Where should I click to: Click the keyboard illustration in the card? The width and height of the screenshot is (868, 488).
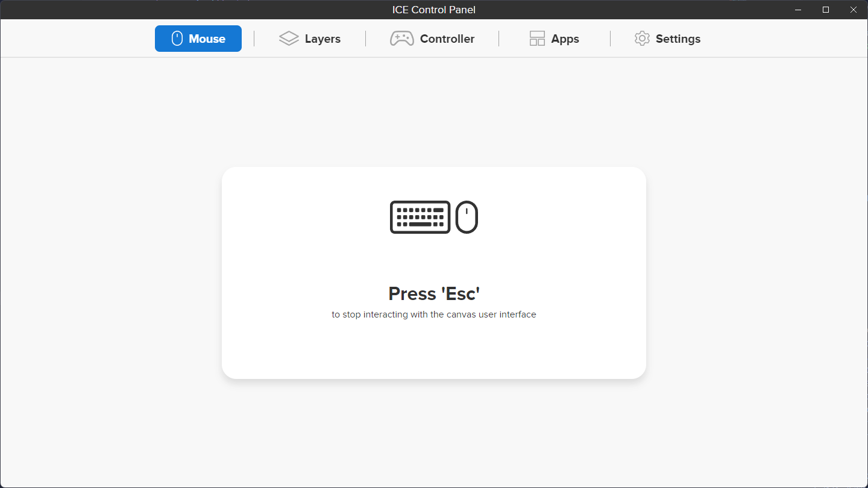coord(420,217)
